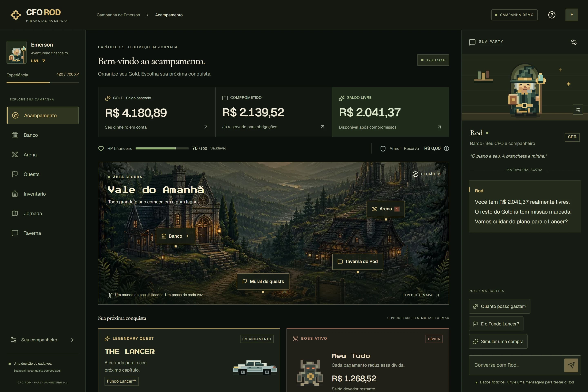Click Boss Ativo crossed swords icon
This screenshot has height=392, width=588.
click(295, 339)
